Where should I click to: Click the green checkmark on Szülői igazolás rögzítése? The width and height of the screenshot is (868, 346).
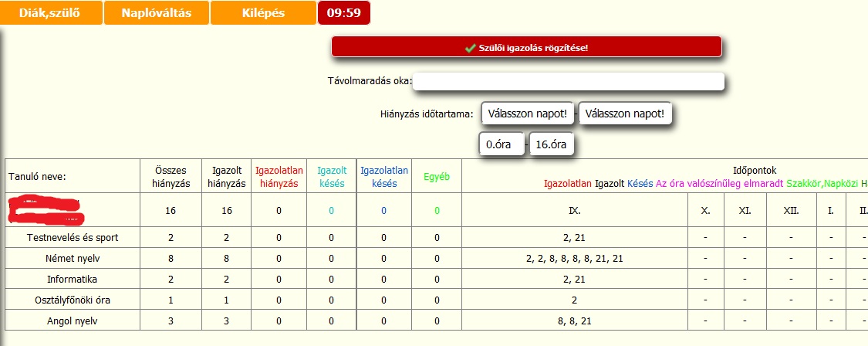470,48
